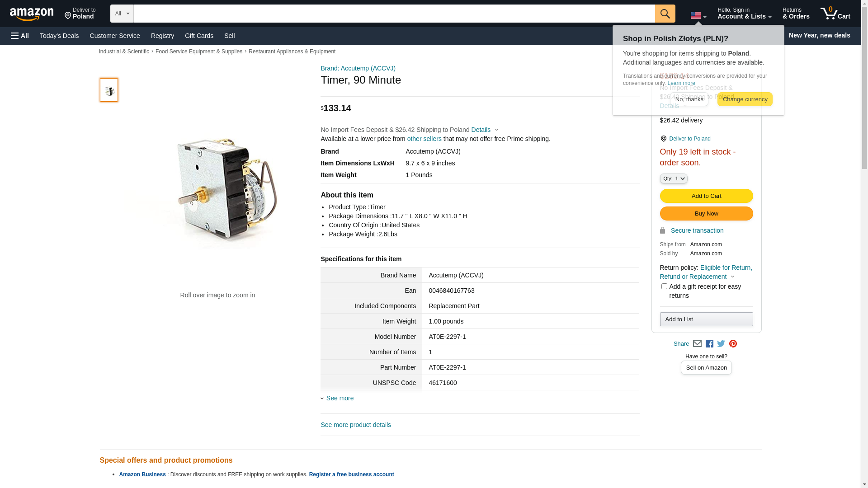The width and height of the screenshot is (868, 488).
Task: Open the hamburger All menu
Action: pos(20,36)
